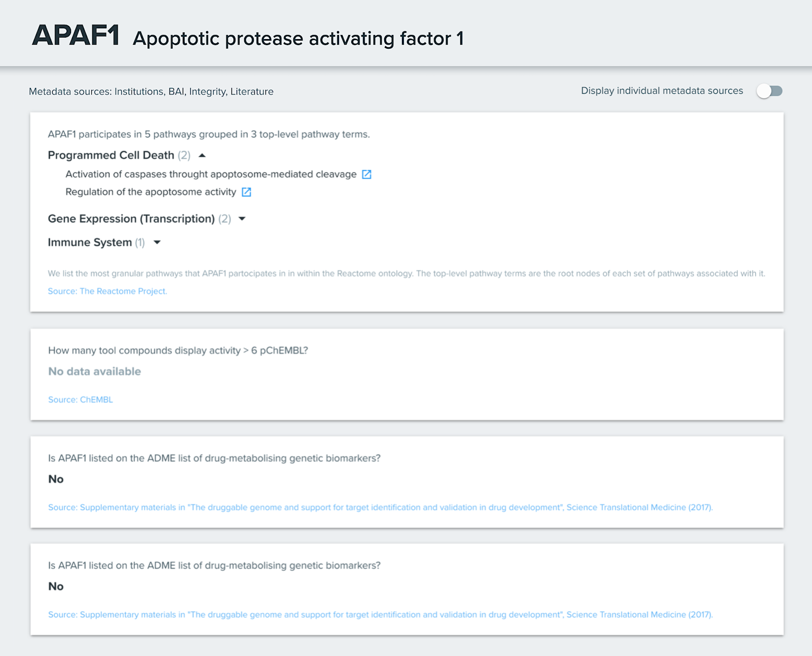The width and height of the screenshot is (812, 656).
Task: Open the Source: ChEMBL link
Action: coord(81,400)
